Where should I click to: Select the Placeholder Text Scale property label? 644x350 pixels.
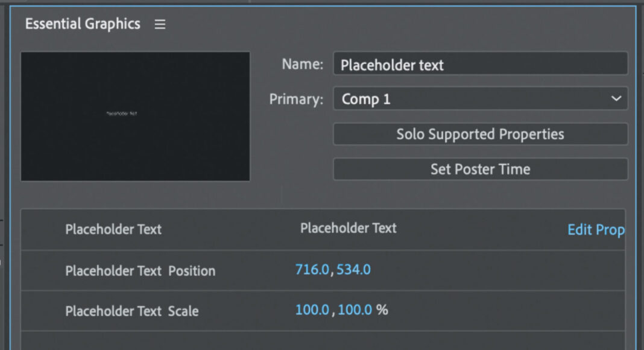131,311
